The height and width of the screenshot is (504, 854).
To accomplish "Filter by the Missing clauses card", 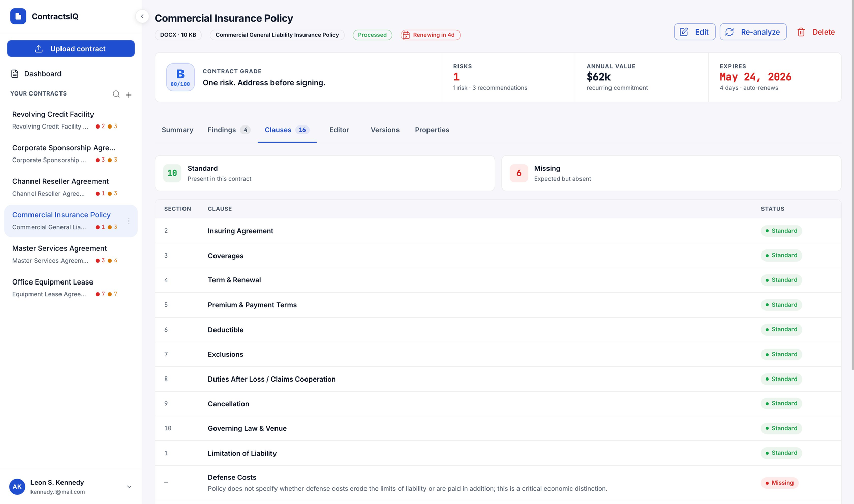I will 671,173.
